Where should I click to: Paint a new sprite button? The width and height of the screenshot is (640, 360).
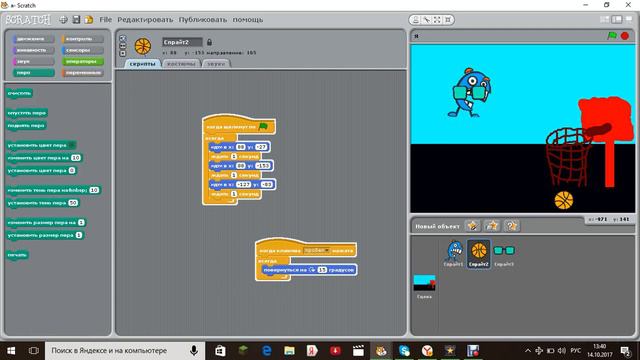click(x=473, y=226)
